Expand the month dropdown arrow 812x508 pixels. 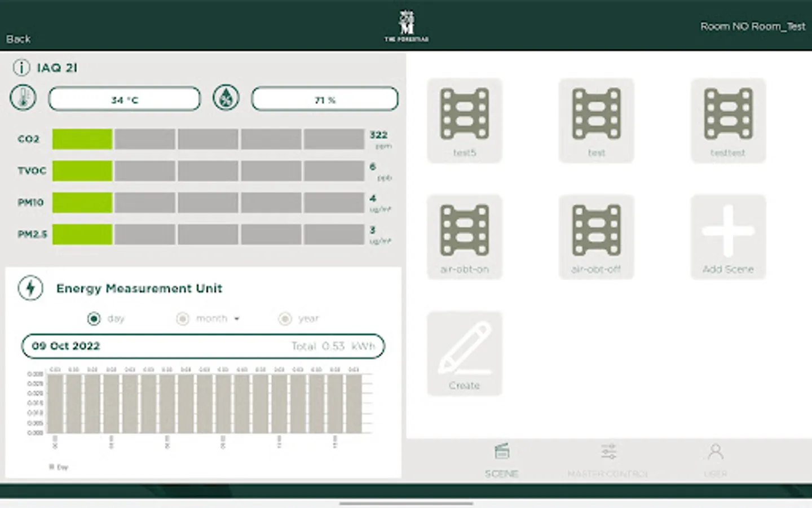pos(237,319)
